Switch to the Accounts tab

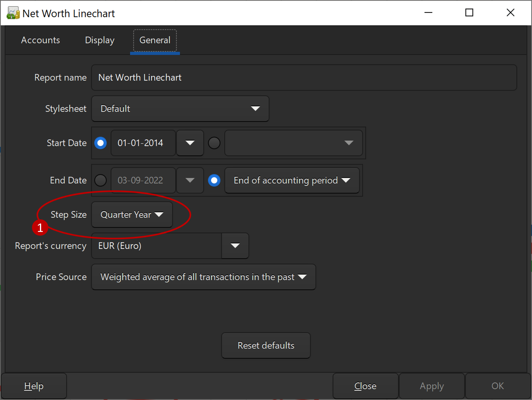[x=40, y=40]
